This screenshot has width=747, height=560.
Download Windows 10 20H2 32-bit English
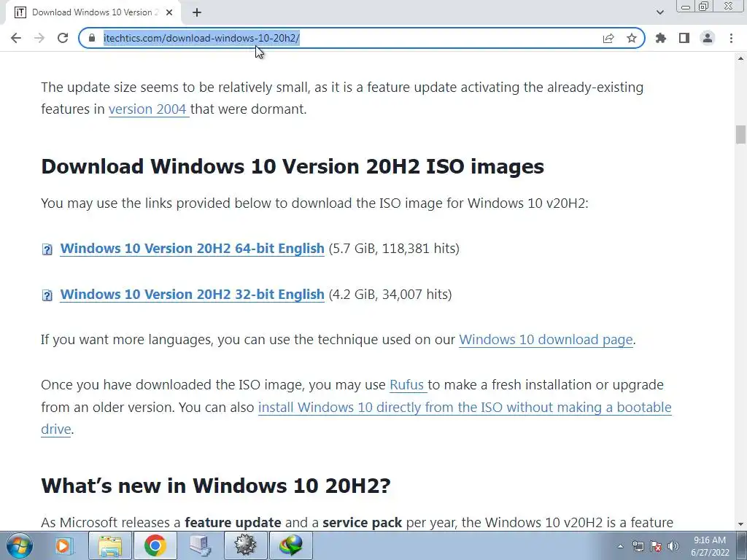[x=192, y=295]
